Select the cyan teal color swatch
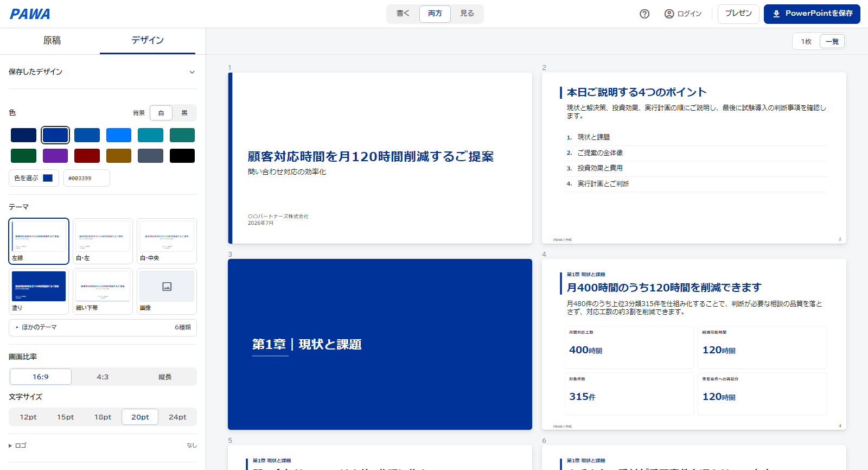The image size is (868, 470). 150,135
